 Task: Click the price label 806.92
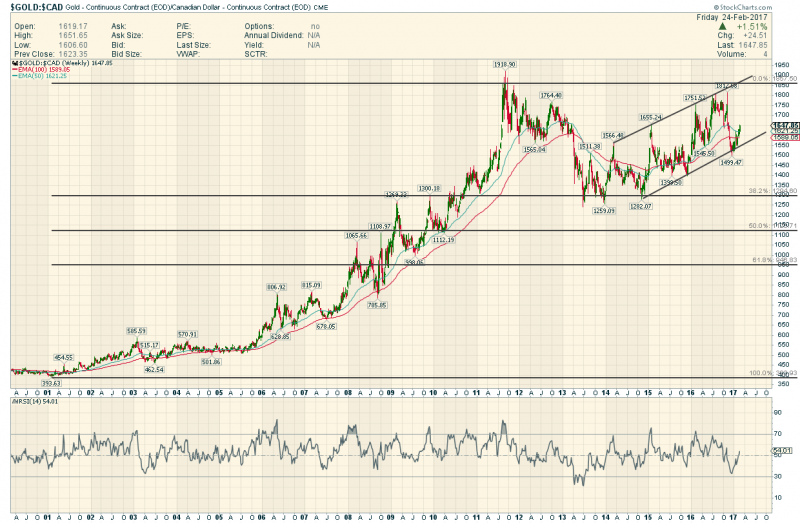coord(277,287)
